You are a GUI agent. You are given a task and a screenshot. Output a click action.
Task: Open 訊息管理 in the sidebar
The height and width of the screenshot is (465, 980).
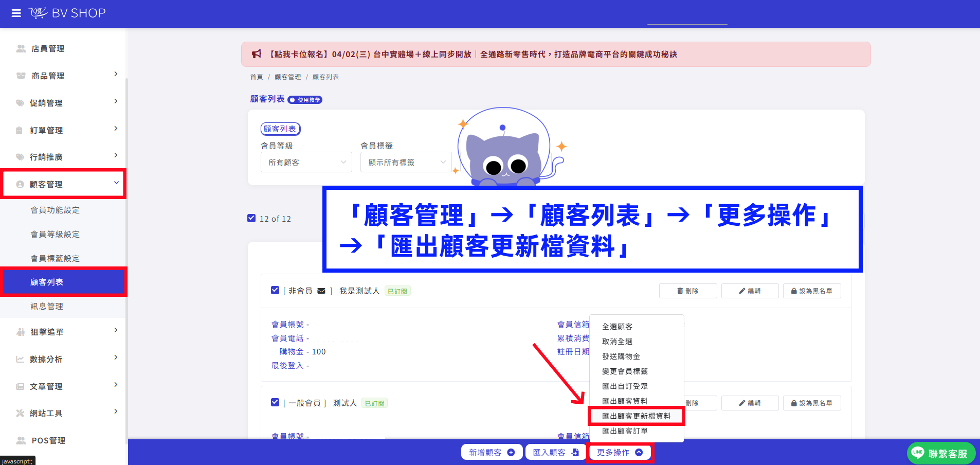(47, 306)
